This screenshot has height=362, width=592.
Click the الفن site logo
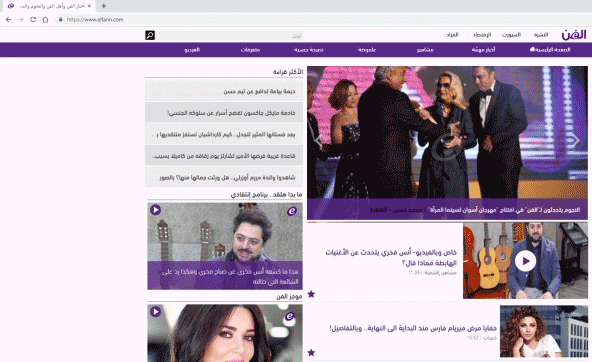point(574,35)
